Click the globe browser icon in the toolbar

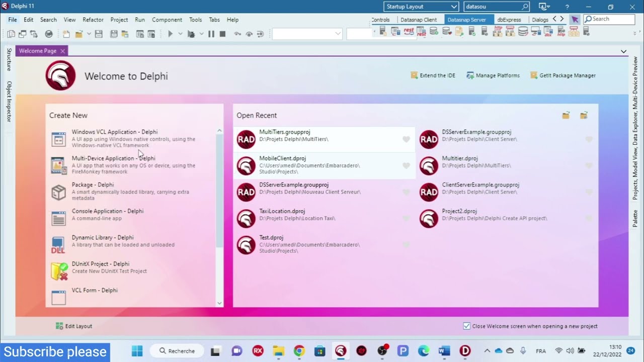(x=49, y=34)
